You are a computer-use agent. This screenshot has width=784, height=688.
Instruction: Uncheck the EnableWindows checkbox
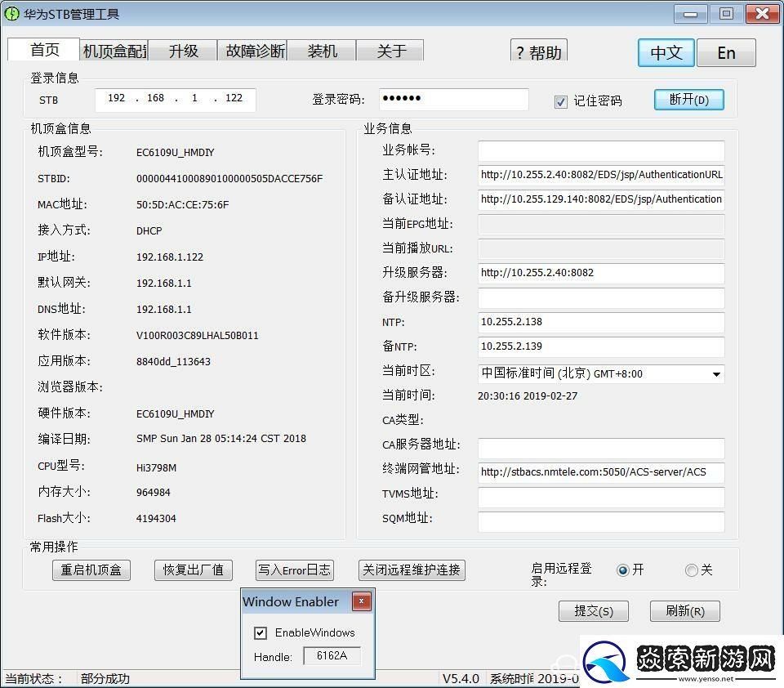[x=260, y=632]
